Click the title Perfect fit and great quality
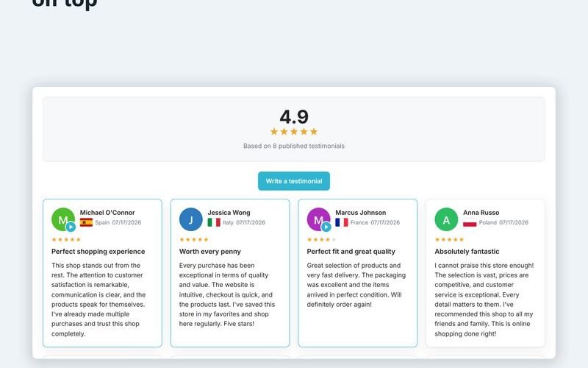 [x=351, y=252]
